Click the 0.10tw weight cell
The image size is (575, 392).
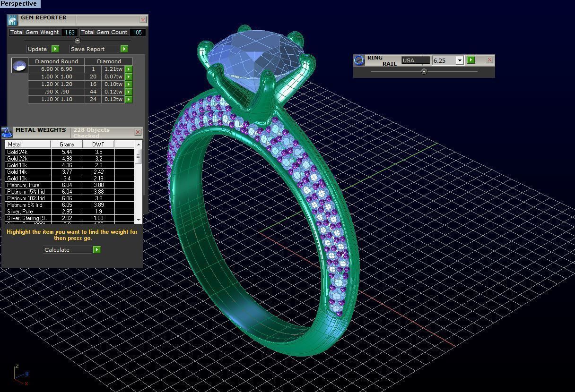113,84
